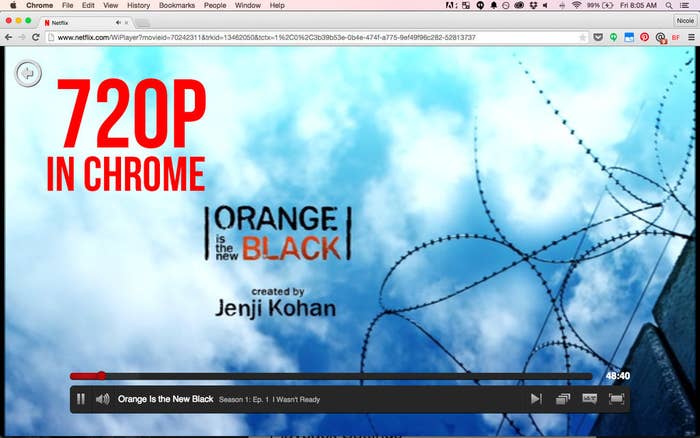Open the View menu
The width and height of the screenshot is (700, 438).
(x=110, y=5)
